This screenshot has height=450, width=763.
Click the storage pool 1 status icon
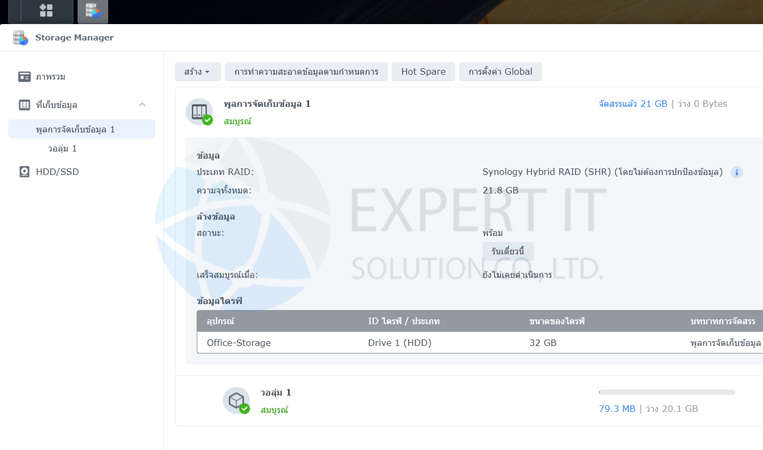click(x=200, y=112)
